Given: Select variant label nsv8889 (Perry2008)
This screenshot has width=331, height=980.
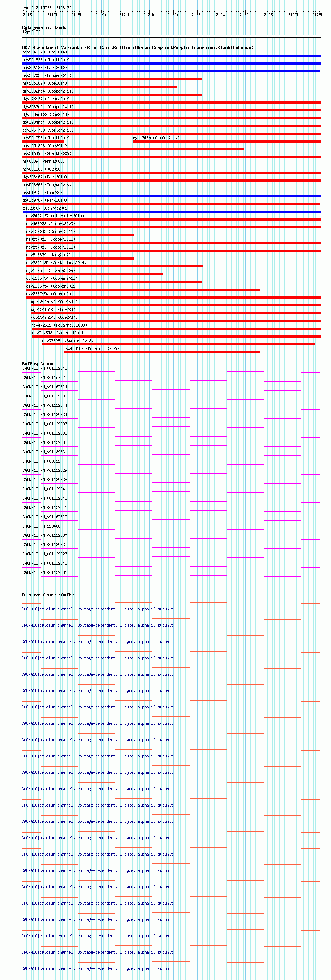Looking at the screenshot, I should tap(44, 161).
